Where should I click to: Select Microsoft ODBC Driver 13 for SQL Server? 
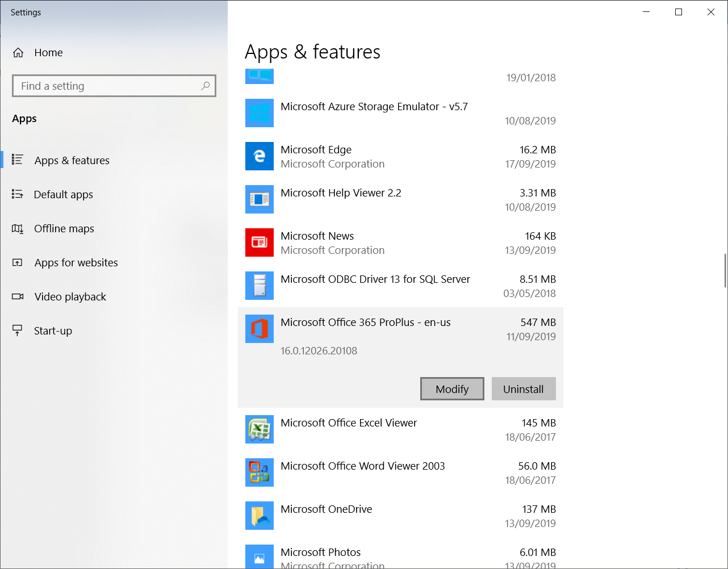(x=375, y=279)
